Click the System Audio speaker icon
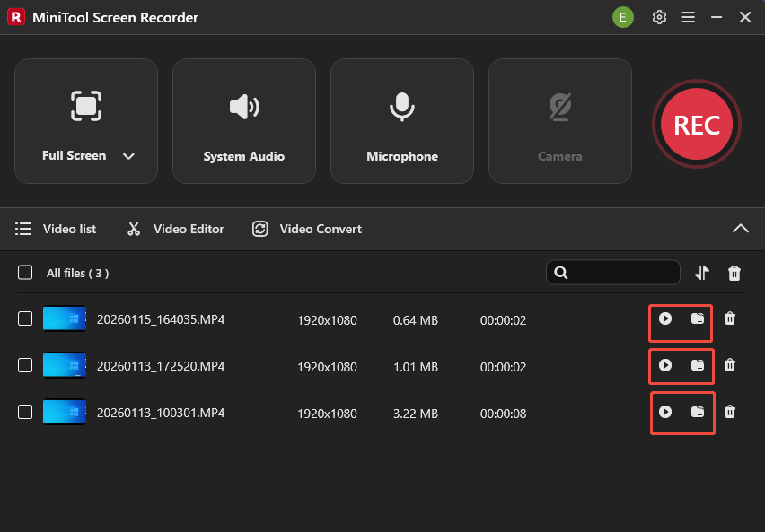 pyautogui.click(x=244, y=106)
